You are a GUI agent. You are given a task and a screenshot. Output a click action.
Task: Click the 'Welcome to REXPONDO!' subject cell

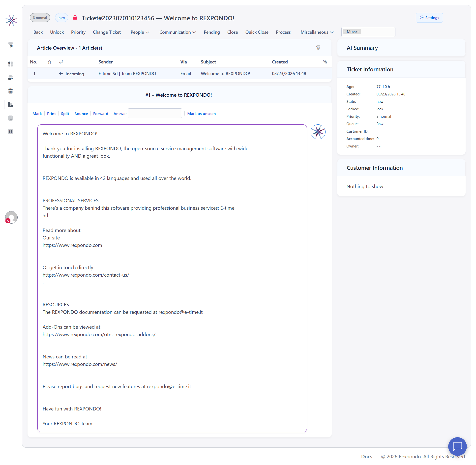(225, 74)
